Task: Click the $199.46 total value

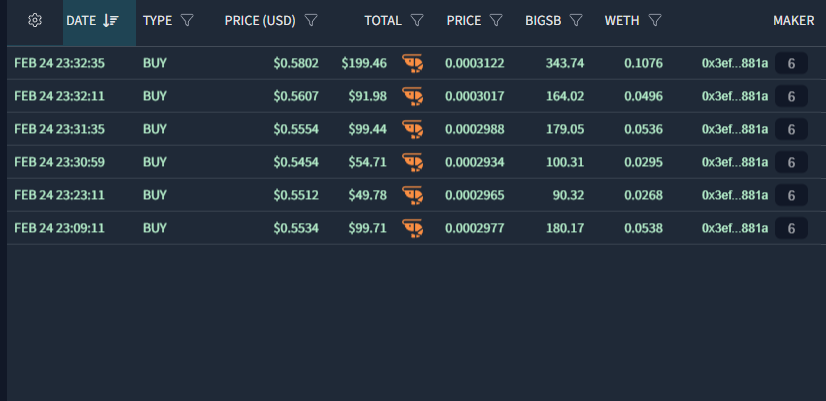Action: pyautogui.click(x=364, y=64)
